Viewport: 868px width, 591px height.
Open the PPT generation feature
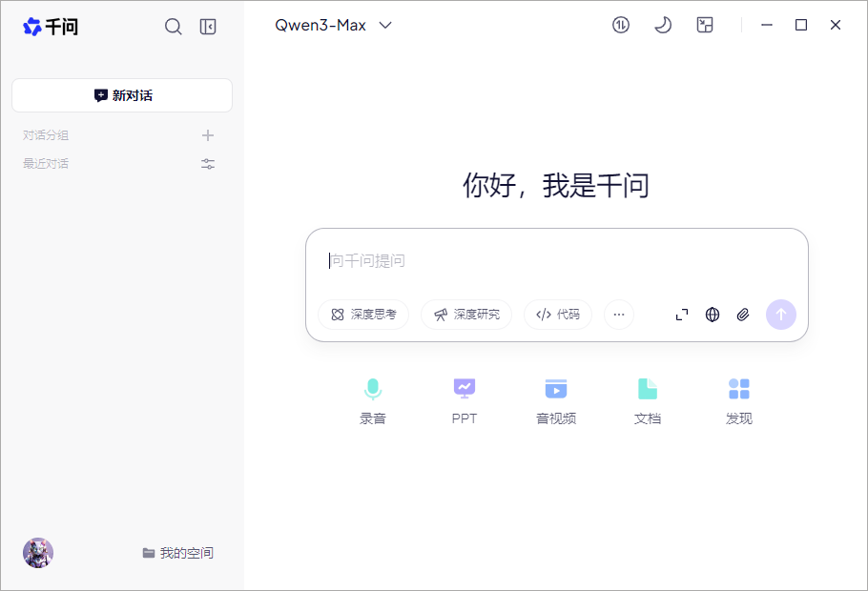pyautogui.click(x=465, y=401)
